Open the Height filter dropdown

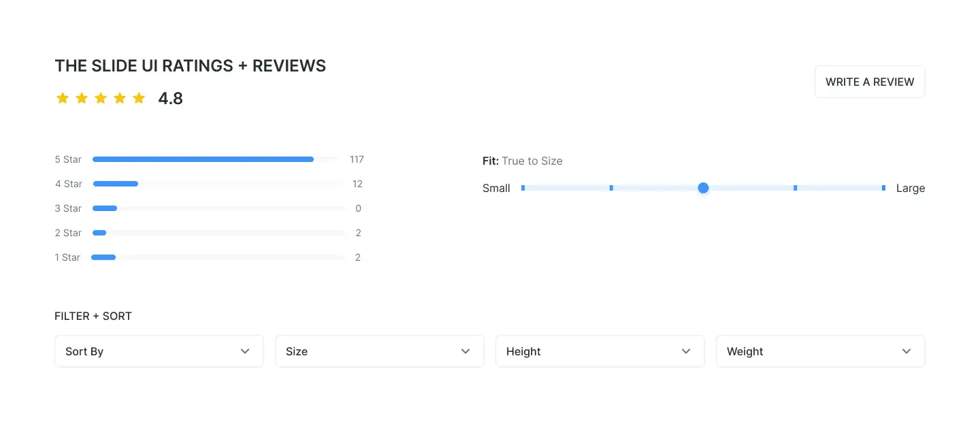[x=600, y=351]
